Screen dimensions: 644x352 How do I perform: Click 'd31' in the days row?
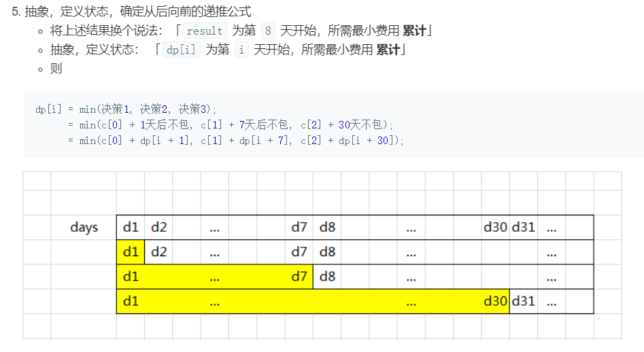[x=523, y=227]
